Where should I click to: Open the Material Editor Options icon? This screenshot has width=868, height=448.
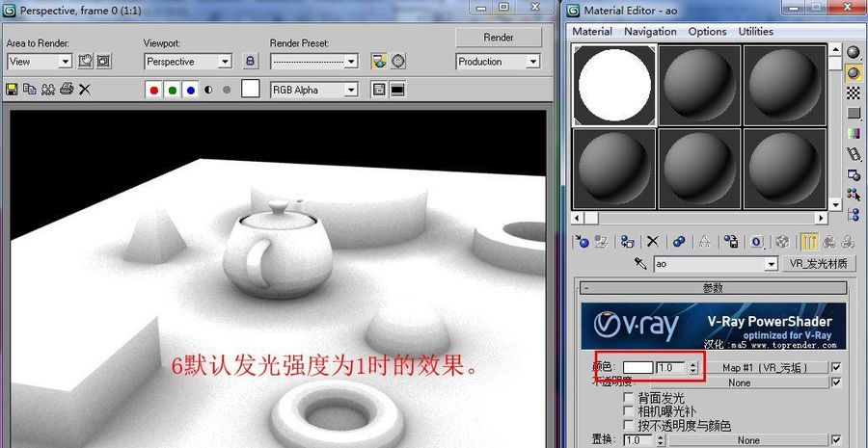854,174
